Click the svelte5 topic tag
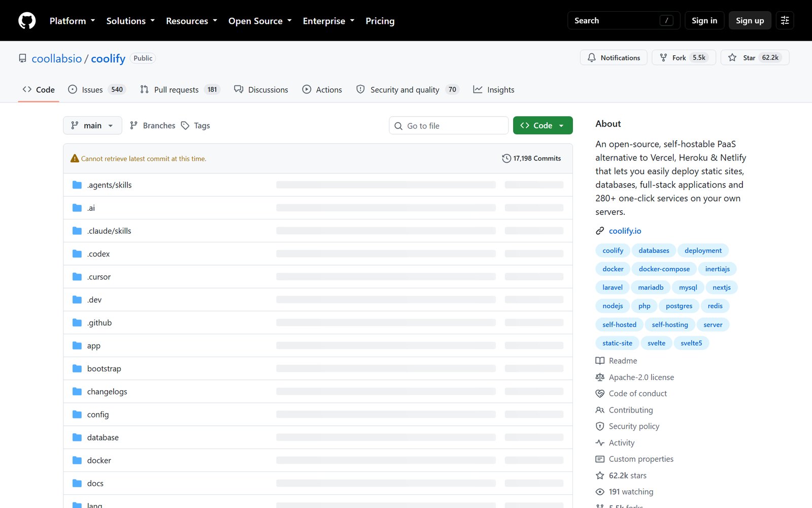812x508 pixels. point(691,343)
